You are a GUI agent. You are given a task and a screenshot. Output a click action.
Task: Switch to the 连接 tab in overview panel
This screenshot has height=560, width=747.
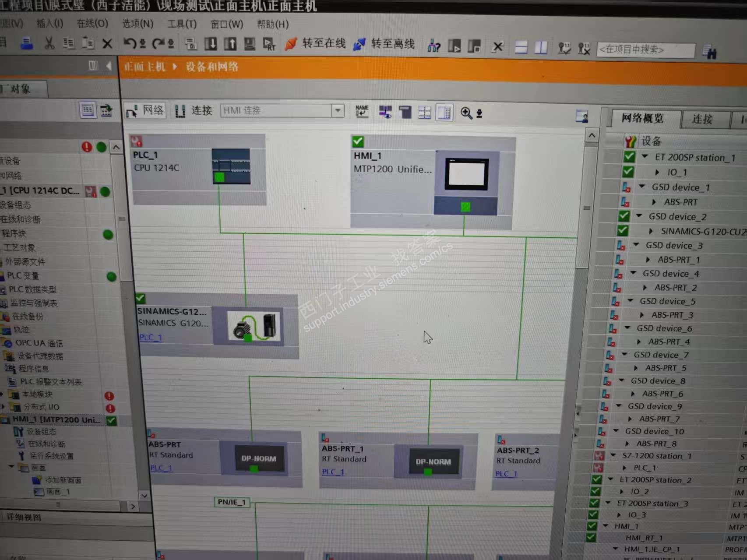point(704,120)
